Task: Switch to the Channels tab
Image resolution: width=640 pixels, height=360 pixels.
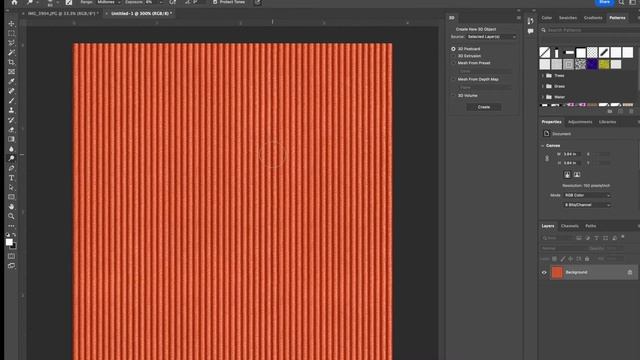Action: (570, 226)
